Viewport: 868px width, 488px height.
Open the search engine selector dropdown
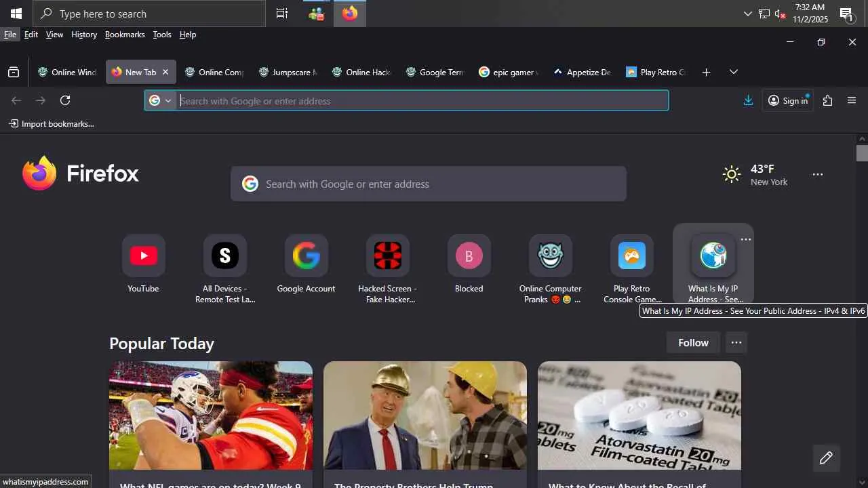[161, 100]
